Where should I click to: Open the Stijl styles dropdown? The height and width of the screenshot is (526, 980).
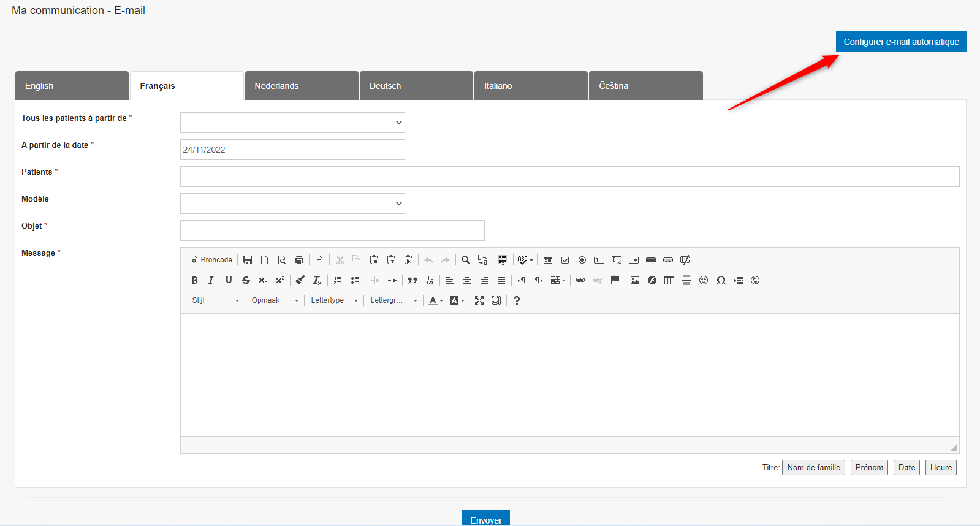click(215, 300)
